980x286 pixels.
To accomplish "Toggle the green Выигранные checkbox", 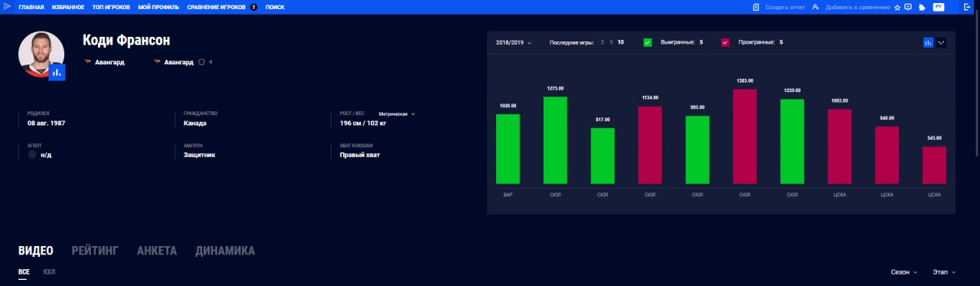I will 648,42.
